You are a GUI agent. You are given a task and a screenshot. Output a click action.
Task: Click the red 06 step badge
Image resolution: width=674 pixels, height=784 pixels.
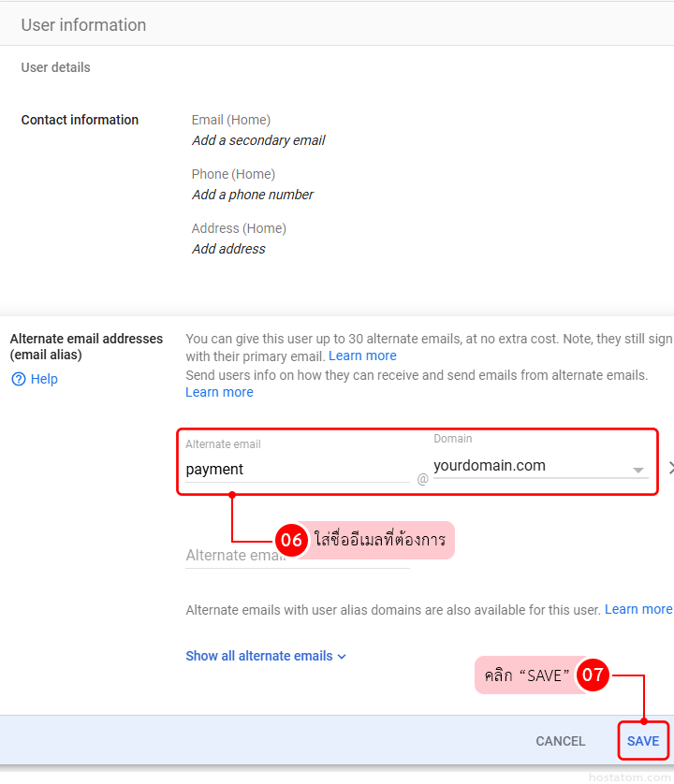(x=292, y=540)
